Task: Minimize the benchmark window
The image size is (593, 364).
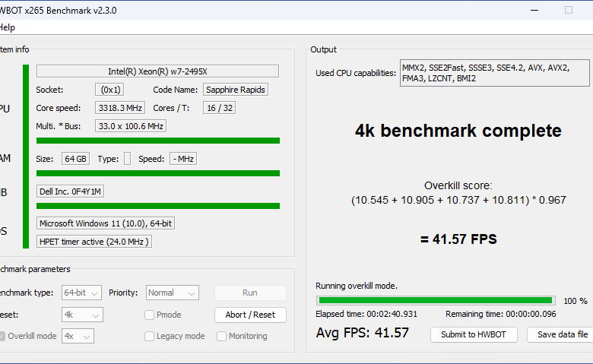Action: (x=534, y=10)
